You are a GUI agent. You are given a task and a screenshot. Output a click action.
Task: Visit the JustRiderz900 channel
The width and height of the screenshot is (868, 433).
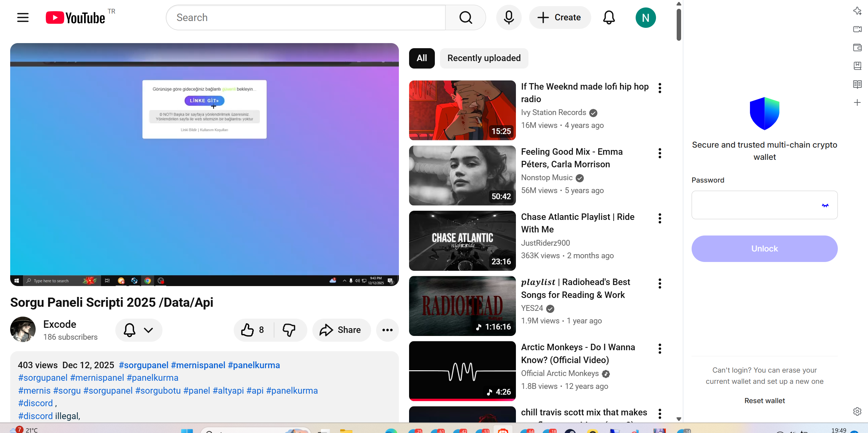point(545,243)
